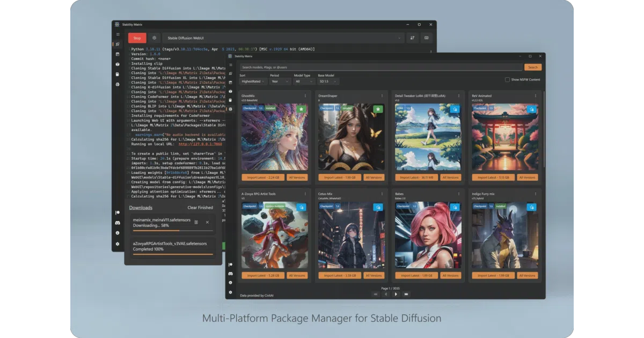Viewport: 644px width, 338px height.
Task: Open hamburger menu in back launcher window
Action: (x=118, y=34)
